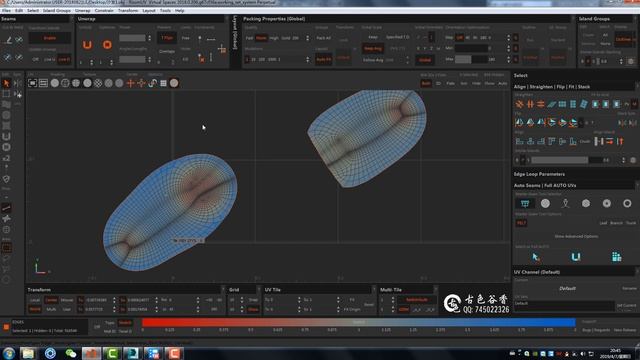Click the blue cursor Select auto icon
Screen dimensions: 640x360
click(x=536, y=257)
